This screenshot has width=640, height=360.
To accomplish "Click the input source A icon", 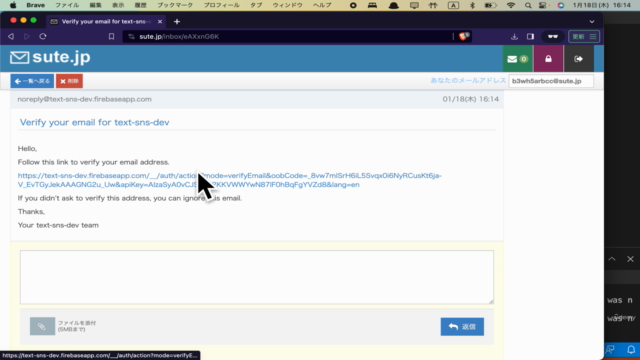I will [453, 5].
